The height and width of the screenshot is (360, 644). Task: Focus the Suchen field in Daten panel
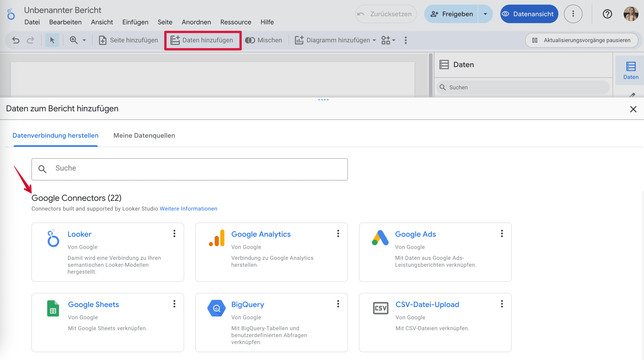523,87
